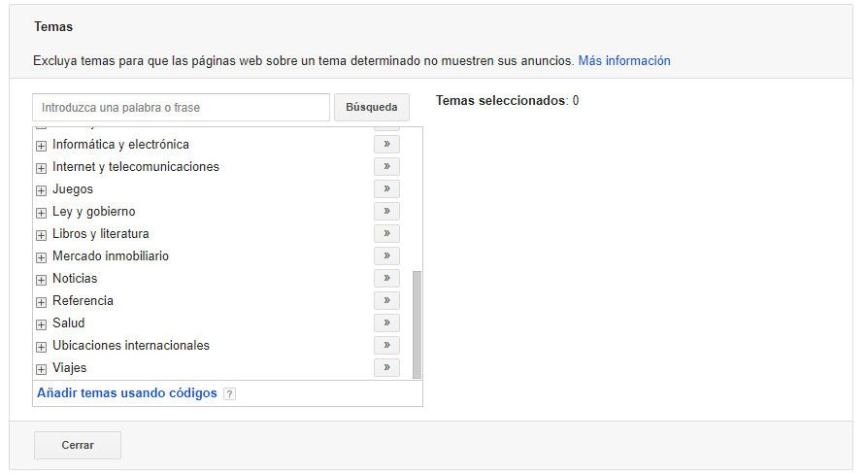The width and height of the screenshot is (868, 475).
Task: Click the Búsqueda button
Action: coord(371,108)
